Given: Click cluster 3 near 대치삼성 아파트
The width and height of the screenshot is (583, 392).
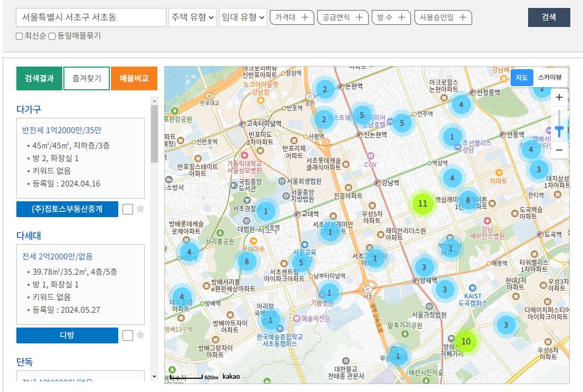Looking at the screenshot, I should [539, 170].
